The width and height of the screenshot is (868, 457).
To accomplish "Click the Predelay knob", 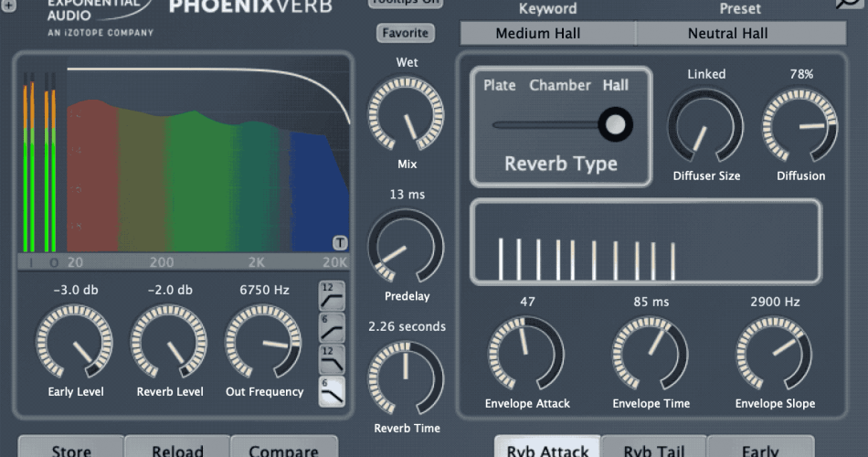I will pos(407,247).
